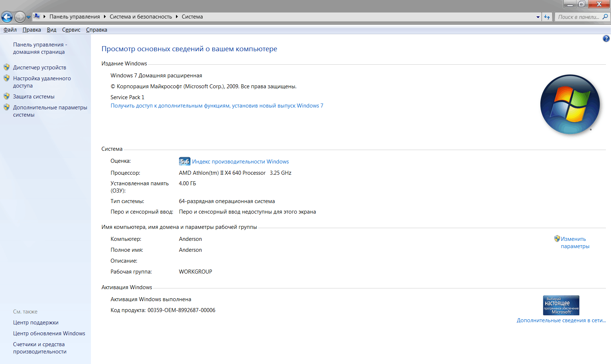Open Центр обновления Windows link
This screenshot has width=611, height=364.
(49, 333)
